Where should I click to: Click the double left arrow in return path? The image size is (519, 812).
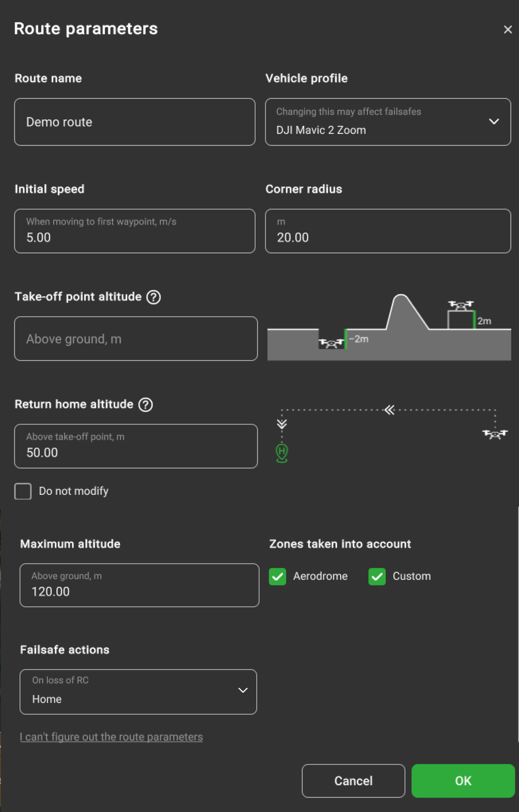pos(389,410)
